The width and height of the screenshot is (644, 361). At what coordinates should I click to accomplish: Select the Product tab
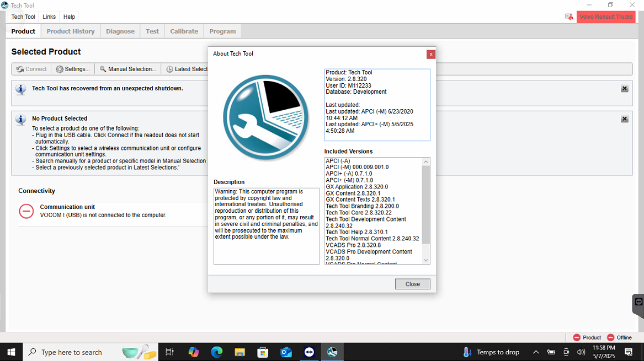(23, 31)
